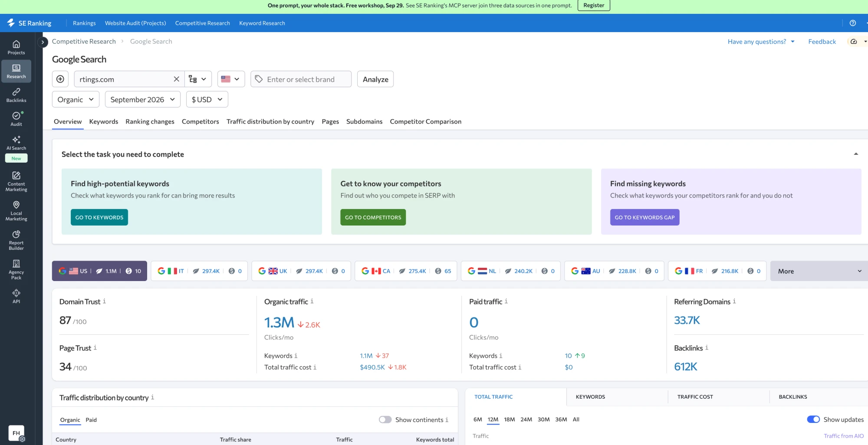Open the Pages tab
The image size is (868, 445).
tap(330, 121)
